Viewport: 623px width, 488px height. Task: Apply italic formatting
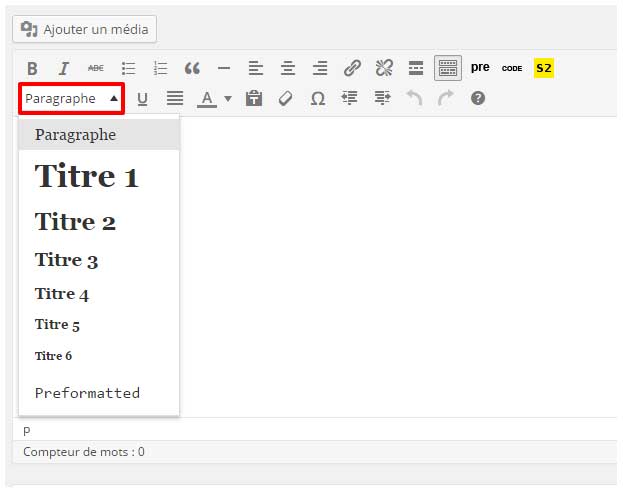pos(64,68)
